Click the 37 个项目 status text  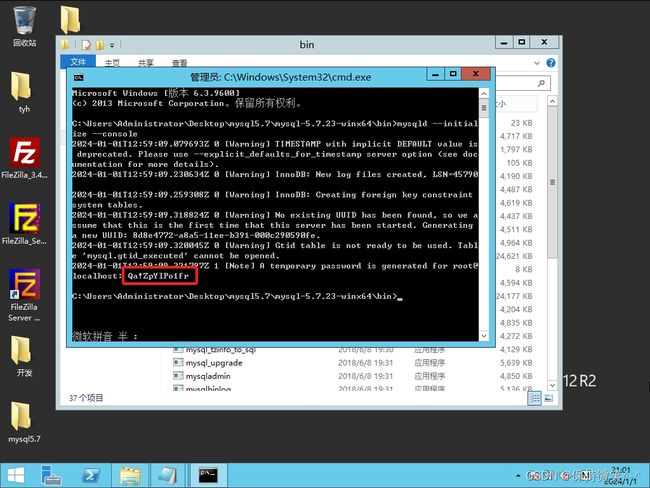(86, 398)
